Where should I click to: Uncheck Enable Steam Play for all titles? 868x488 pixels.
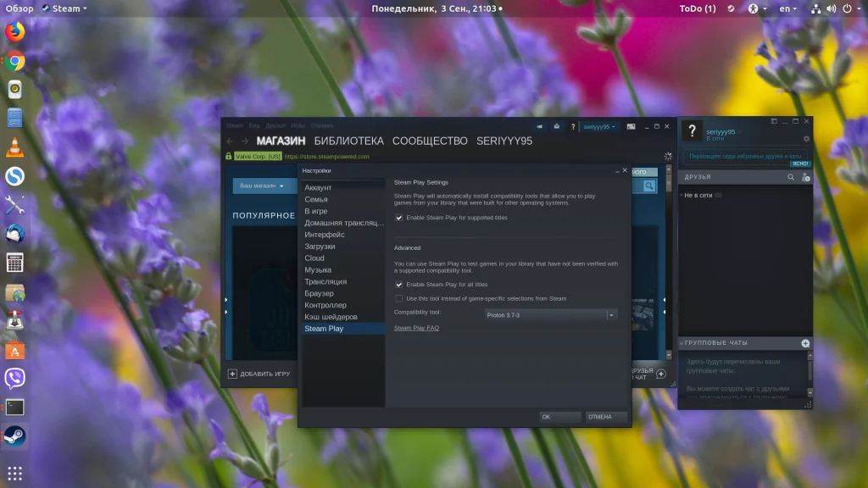398,285
